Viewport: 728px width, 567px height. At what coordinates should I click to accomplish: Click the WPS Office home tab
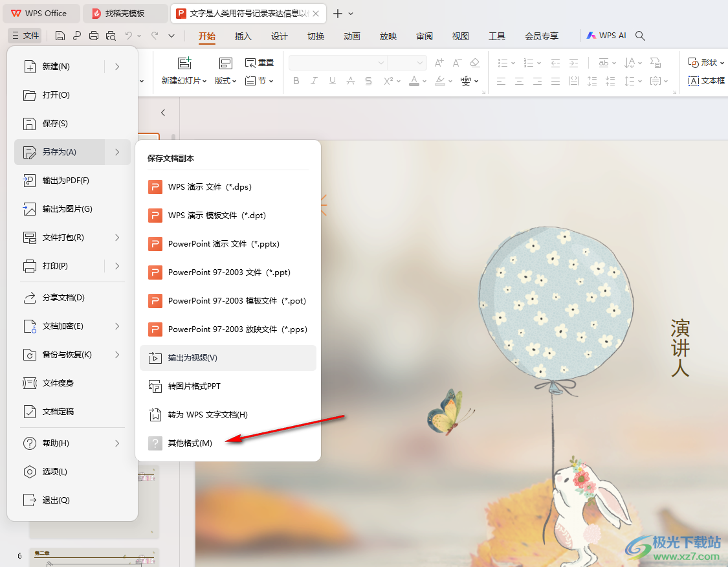click(x=41, y=14)
